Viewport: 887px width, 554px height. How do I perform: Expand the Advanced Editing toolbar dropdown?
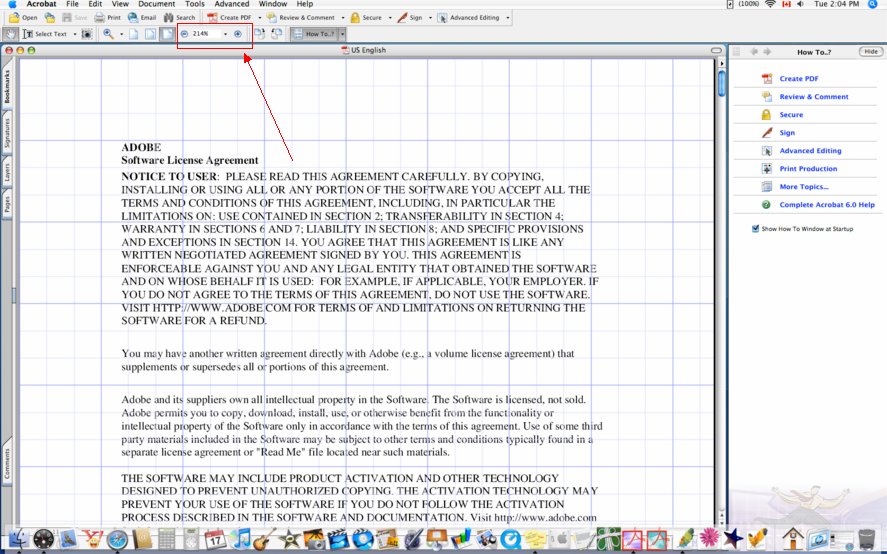tap(507, 18)
